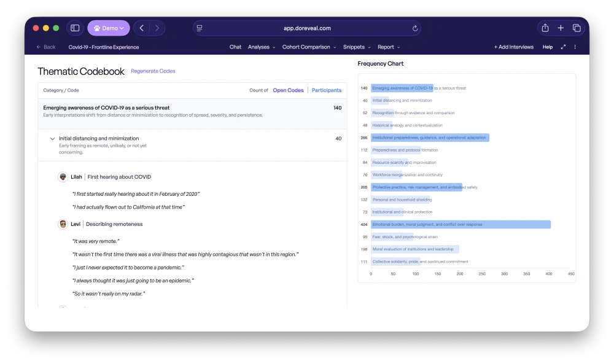Open the Cohort Comparison dropdown menu
614x364 pixels.
click(x=309, y=47)
